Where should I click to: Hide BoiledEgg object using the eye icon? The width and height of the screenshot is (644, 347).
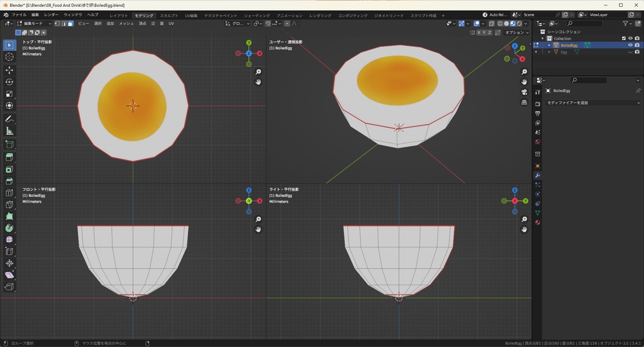(x=630, y=45)
